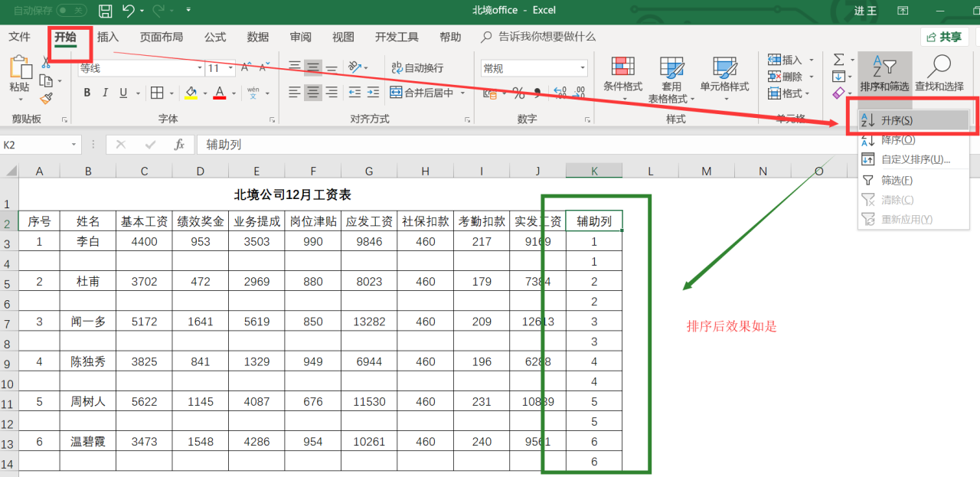The image size is (980, 477).
Task: Apply the comma style number format
Action: point(537,93)
